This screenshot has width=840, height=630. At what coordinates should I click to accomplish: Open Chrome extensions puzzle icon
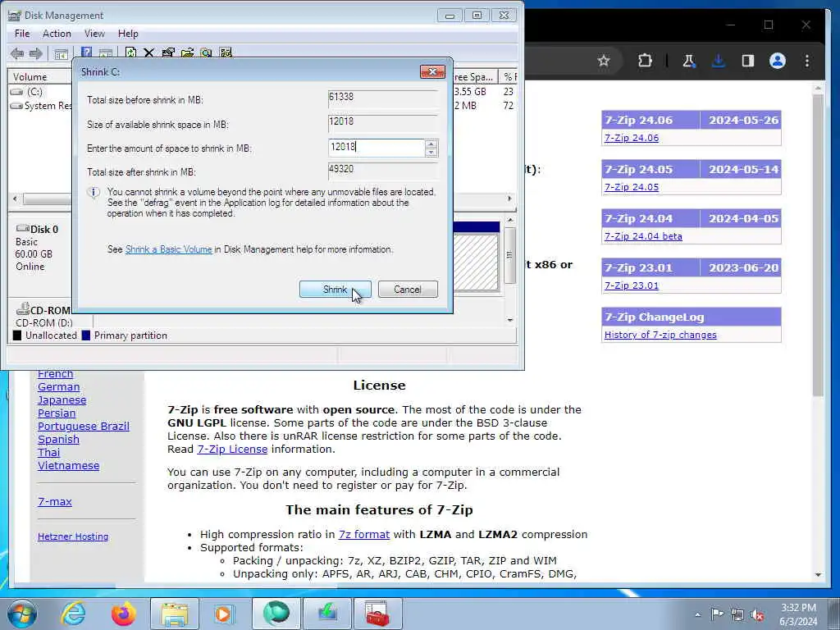(645, 61)
